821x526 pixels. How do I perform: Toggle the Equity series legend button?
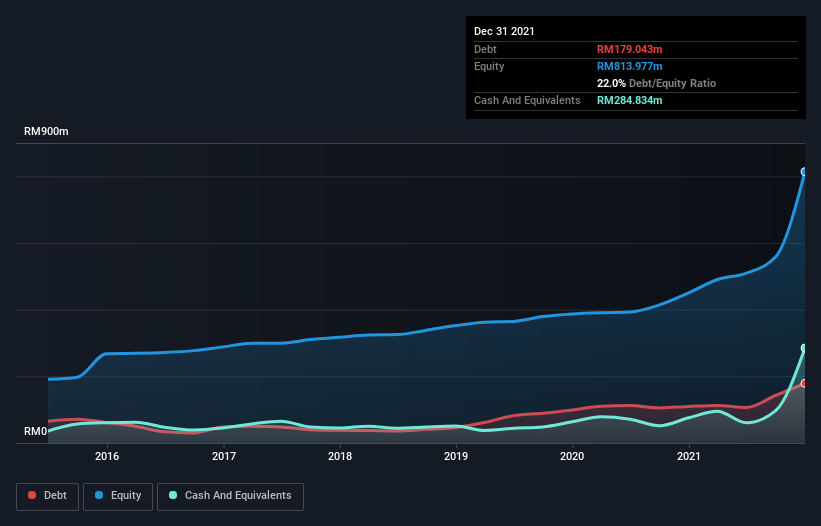[118, 496]
